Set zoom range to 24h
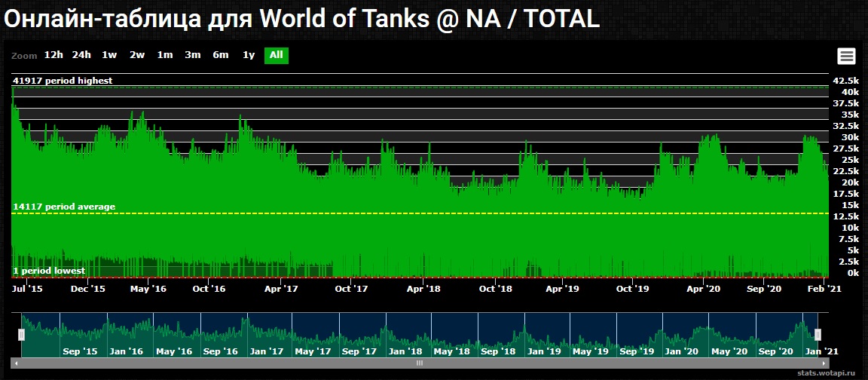Screen dimensions: 868x380 (81, 55)
